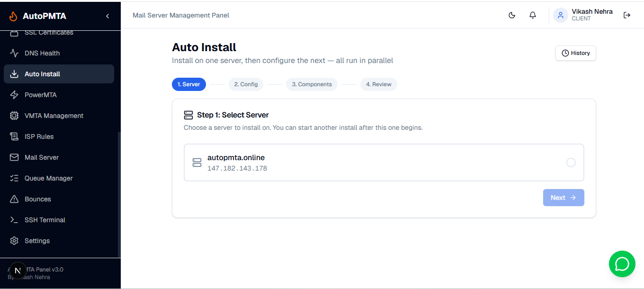Switch to 4. Review step
The image size is (644, 289).
coord(379,84)
